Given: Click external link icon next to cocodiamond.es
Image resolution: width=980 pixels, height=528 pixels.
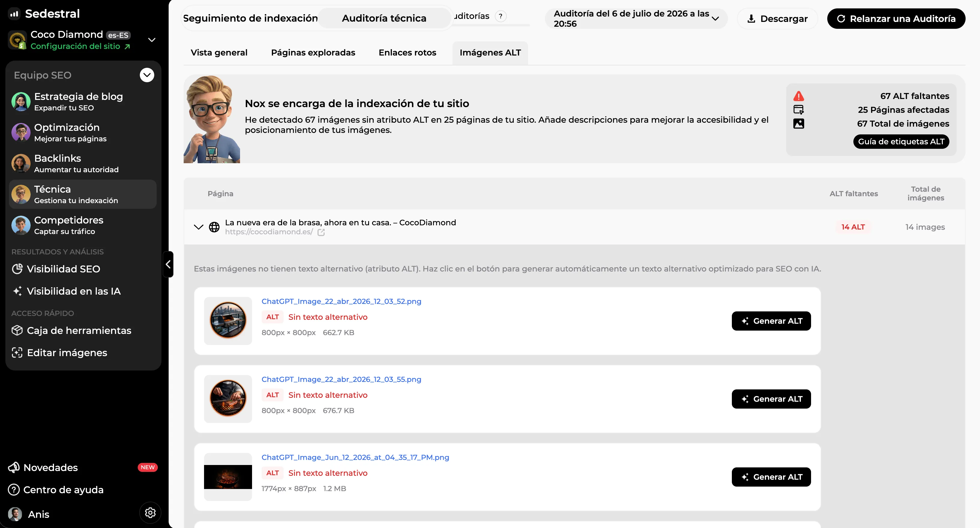Looking at the screenshot, I should tap(321, 232).
